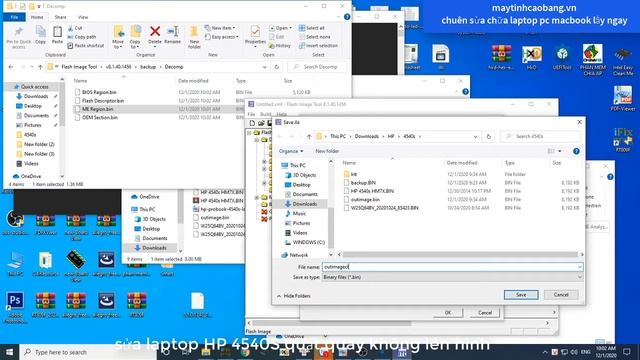Click the horizontal scrollbar in the Save As file list
Image resolution: width=640 pixels, height=360 pixels.
460,255
